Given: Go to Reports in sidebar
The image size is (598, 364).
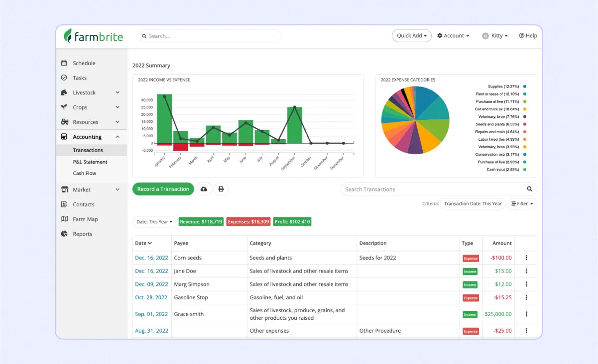Looking at the screenshot, I should (x=83, y=234).
